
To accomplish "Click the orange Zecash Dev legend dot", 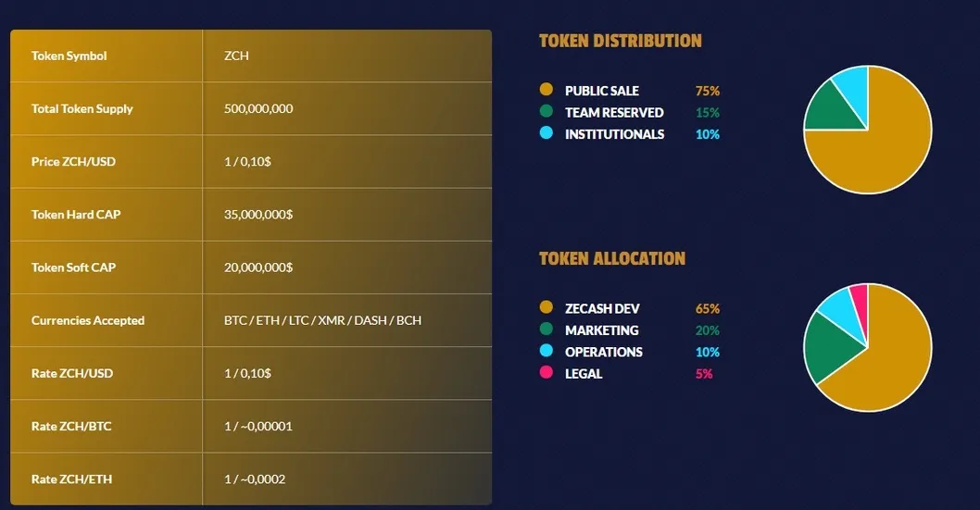I will [547, 307].
